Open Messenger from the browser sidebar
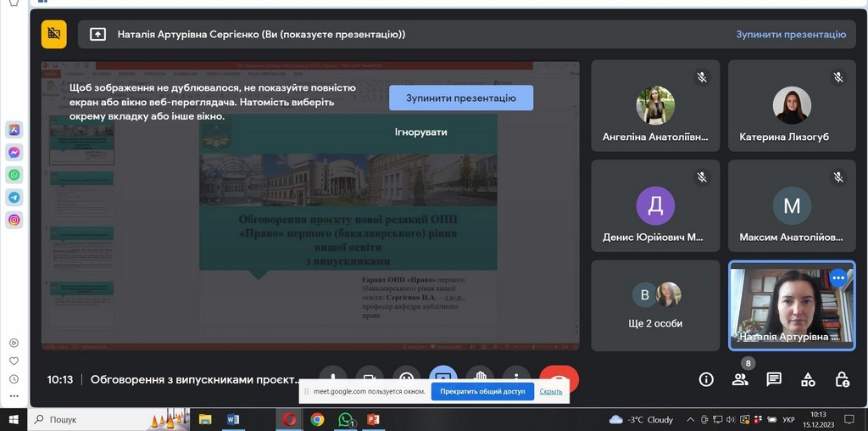This screenshot has height=431, width=868. click(x=14, y=153)
